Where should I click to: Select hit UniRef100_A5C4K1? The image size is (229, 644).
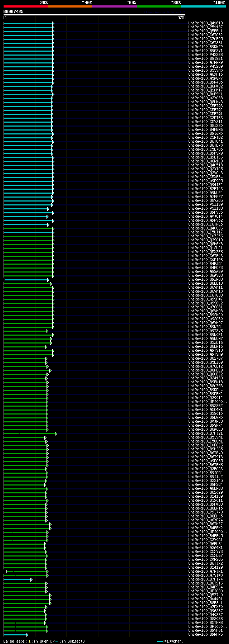pyautogui.click(x=205, y=410)
